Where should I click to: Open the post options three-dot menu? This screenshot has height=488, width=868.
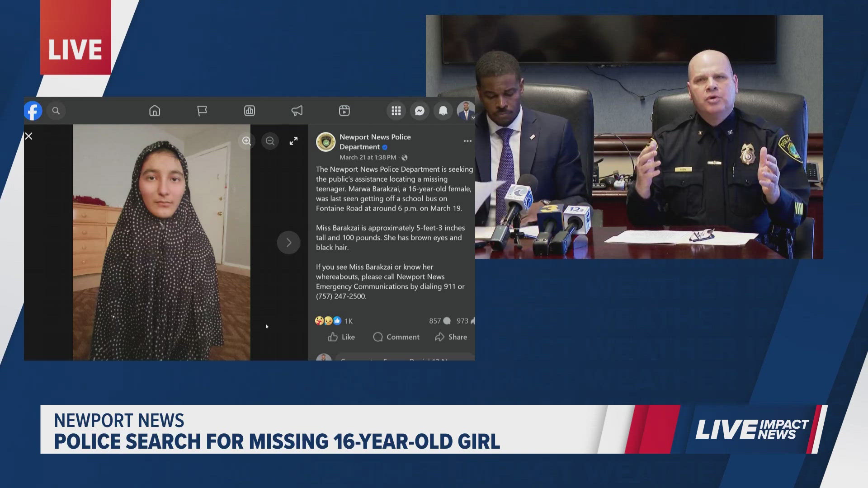(x=467, y=141)
